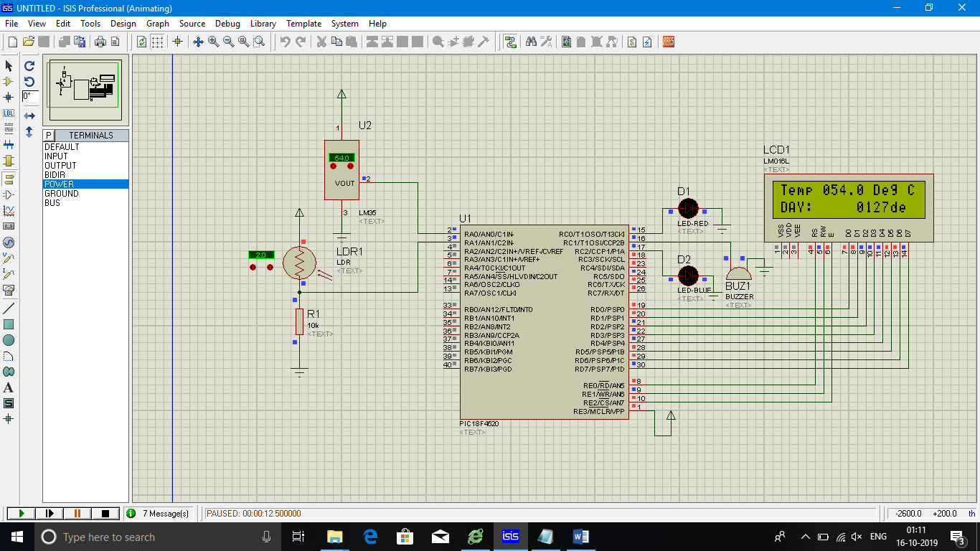
Task: Open property assignment tool
Action: pos(546,42)
